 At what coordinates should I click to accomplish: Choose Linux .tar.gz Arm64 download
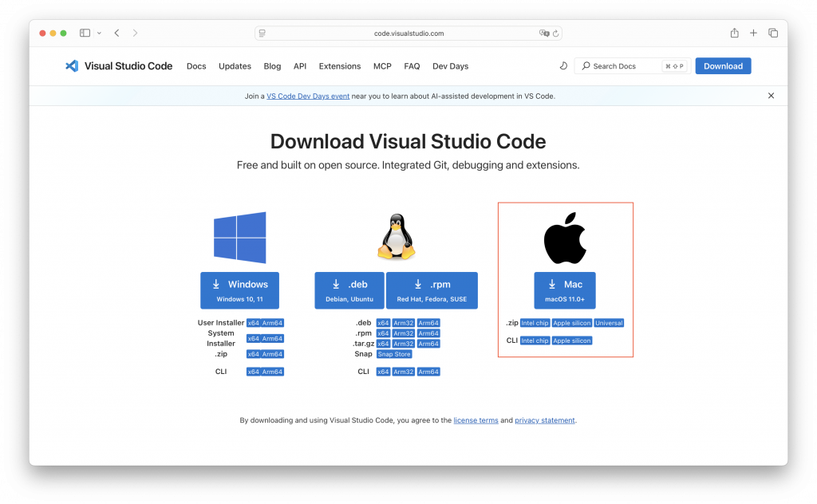click(x=428, y=344)
